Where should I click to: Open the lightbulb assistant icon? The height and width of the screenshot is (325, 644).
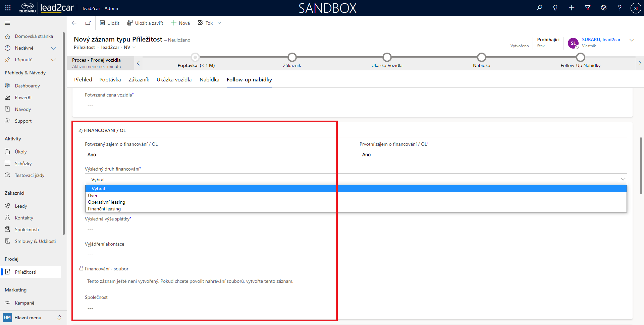click(x=555, y=8)
